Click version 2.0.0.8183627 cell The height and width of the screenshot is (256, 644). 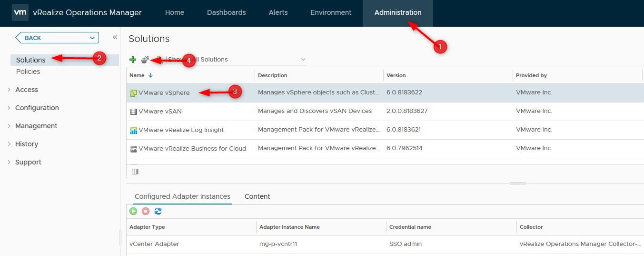(x=407, y=111)
